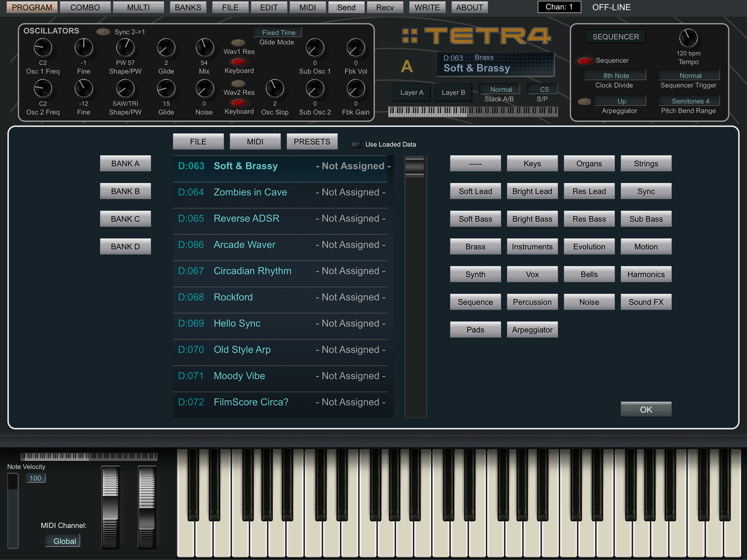747x560 pixels.
Task: Open the top EDIT menu
Action: pyautogui.click(x=269, y=7)
